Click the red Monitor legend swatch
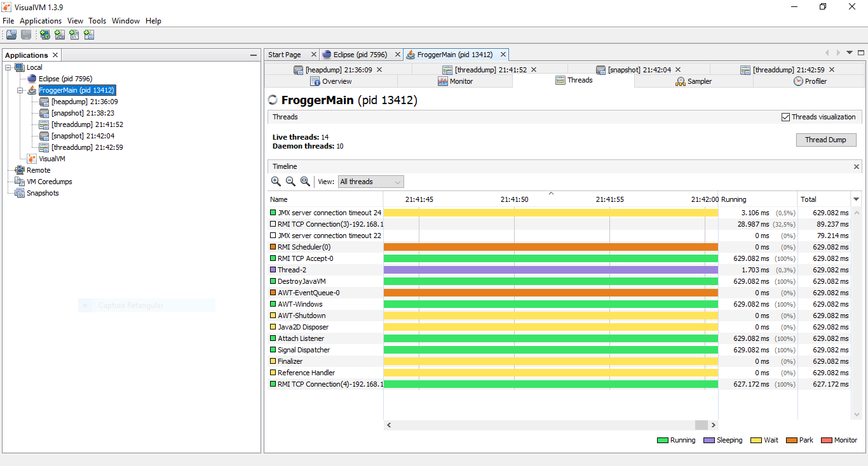The height and width of the screenshot is (466, 868). tap(826, 440)
